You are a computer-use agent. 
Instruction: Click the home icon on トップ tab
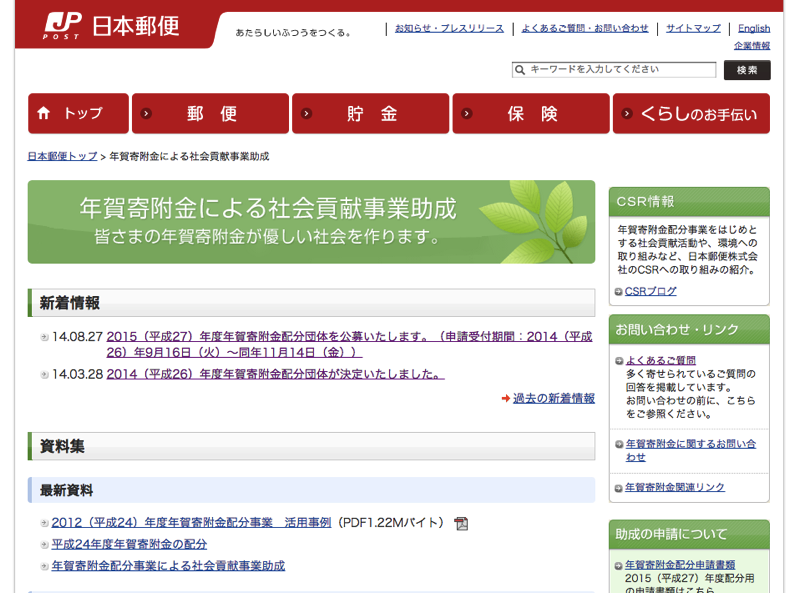pos(44,113)
